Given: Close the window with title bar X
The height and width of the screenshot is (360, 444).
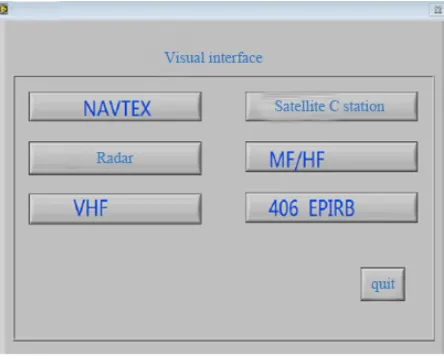Looking at the screenshot, I should point(438,10).
